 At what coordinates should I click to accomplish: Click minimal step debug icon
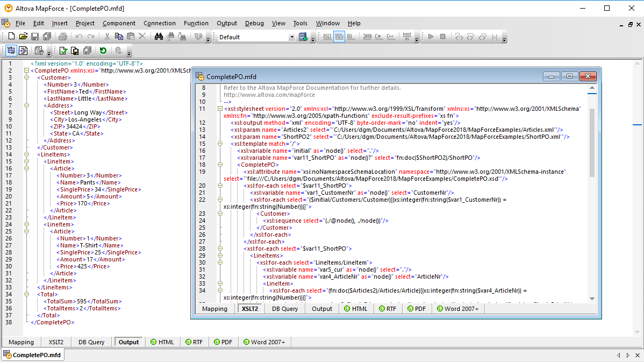495,37
